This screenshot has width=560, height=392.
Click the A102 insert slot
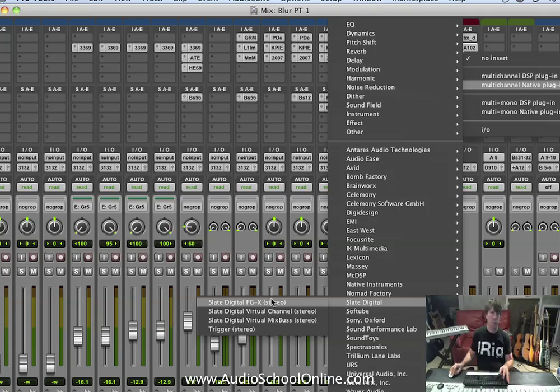click(470, 48)
